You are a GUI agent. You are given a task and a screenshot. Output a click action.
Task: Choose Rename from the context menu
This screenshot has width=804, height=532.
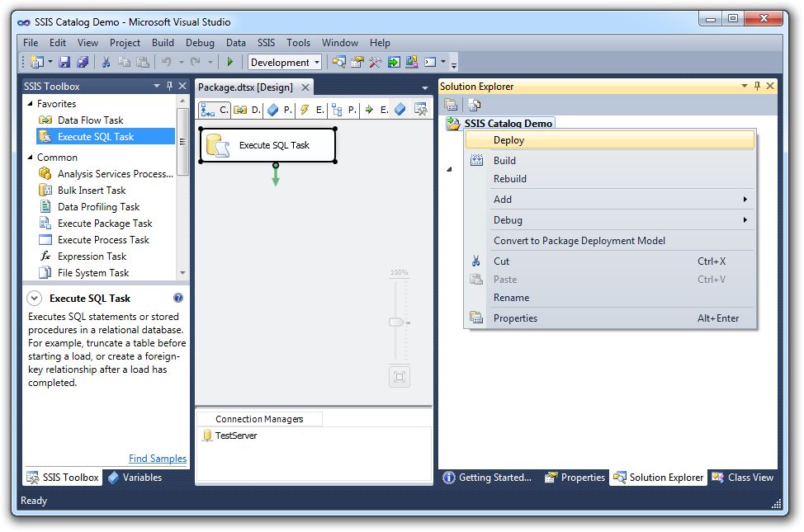click(610, 298)
